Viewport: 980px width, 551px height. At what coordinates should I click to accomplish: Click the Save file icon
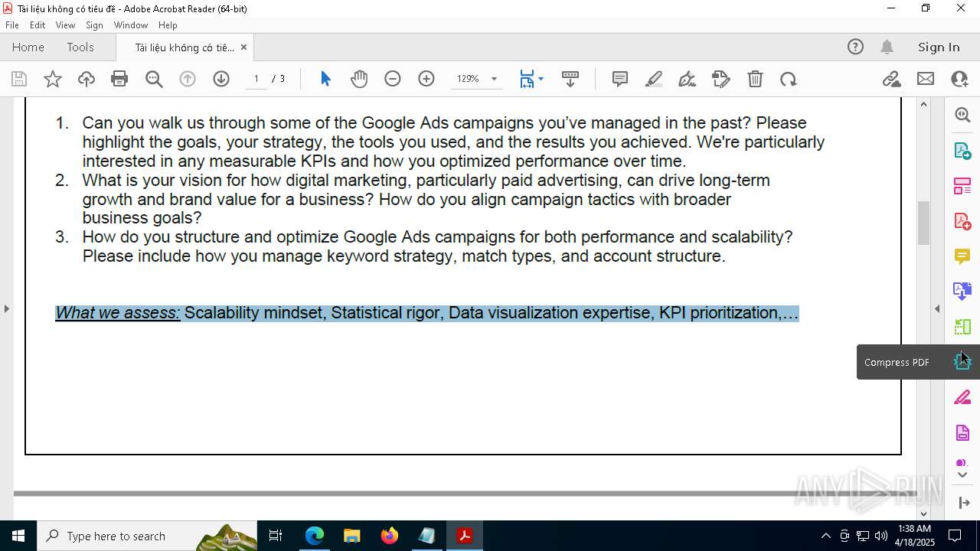point(19,79)
